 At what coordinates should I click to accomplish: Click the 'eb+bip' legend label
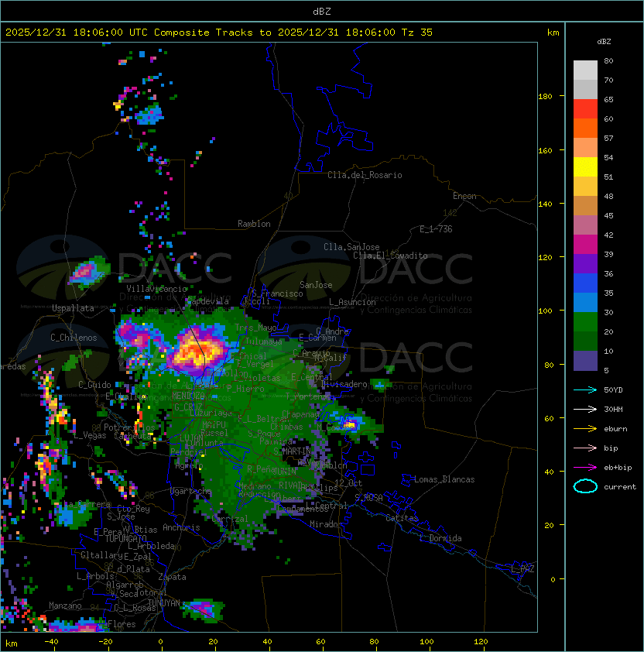(x=618, y=468)
